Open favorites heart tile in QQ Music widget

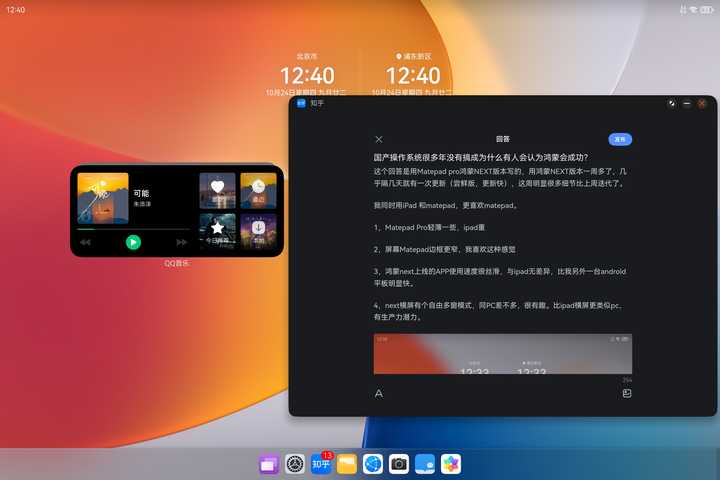click(x=217, y=191)
